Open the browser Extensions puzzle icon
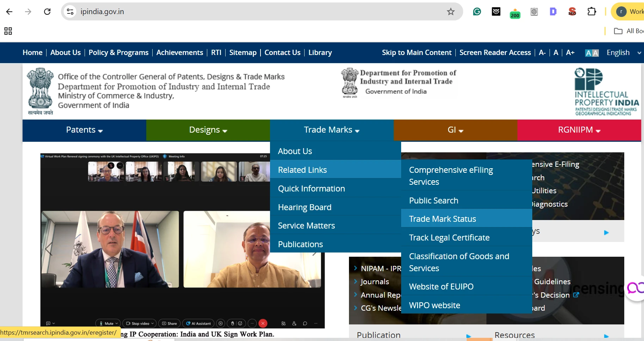 click(591, 12)
